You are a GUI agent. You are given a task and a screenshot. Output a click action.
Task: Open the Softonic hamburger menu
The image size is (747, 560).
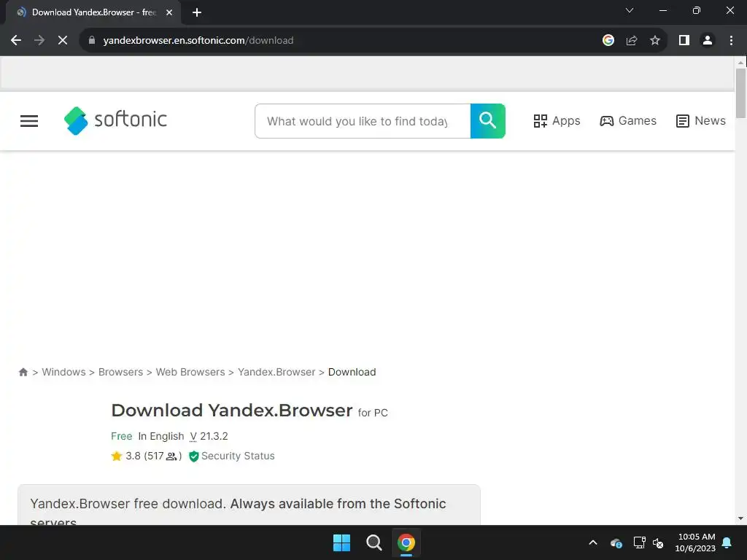28,121
